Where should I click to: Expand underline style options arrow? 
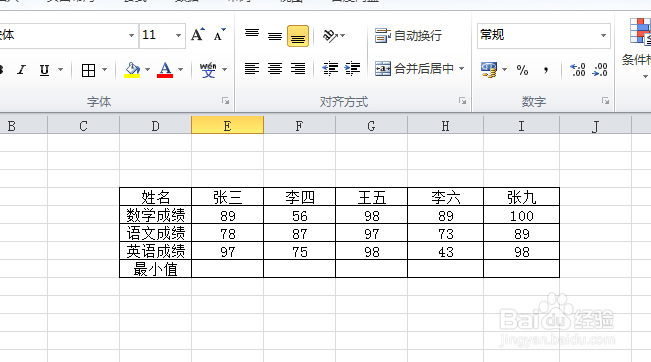pyautogui.click(x=61, y=70)
